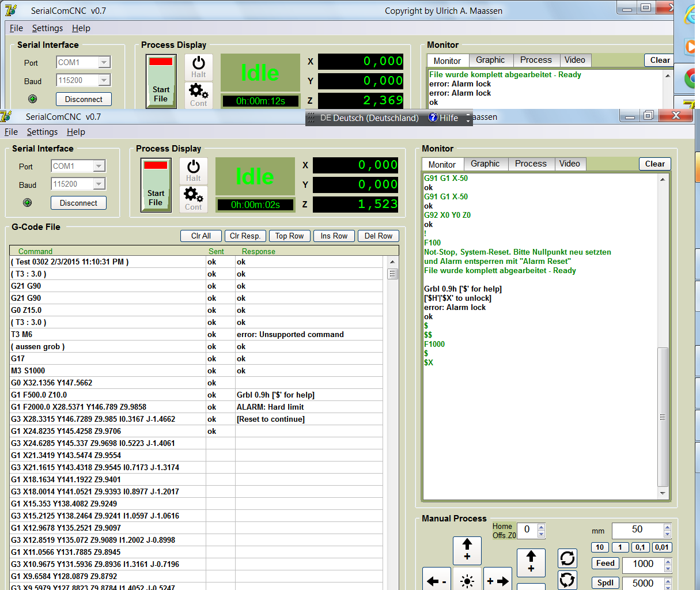Toggle the Start File switch in back window
700x590 pixels.
point(161,82)
